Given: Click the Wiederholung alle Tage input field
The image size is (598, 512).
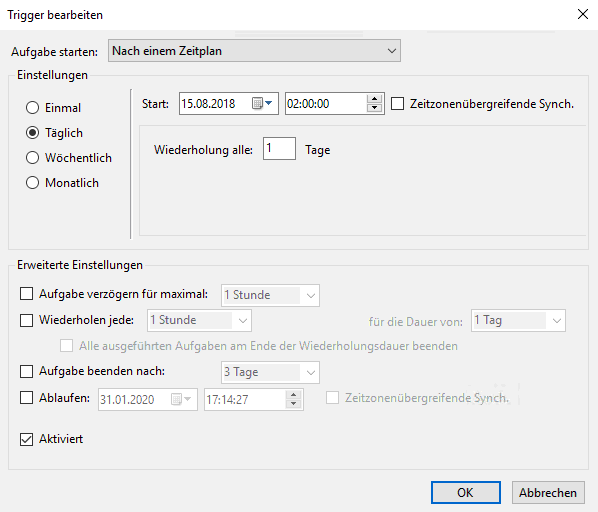Looking at the screenshot, I should point(279,148).
